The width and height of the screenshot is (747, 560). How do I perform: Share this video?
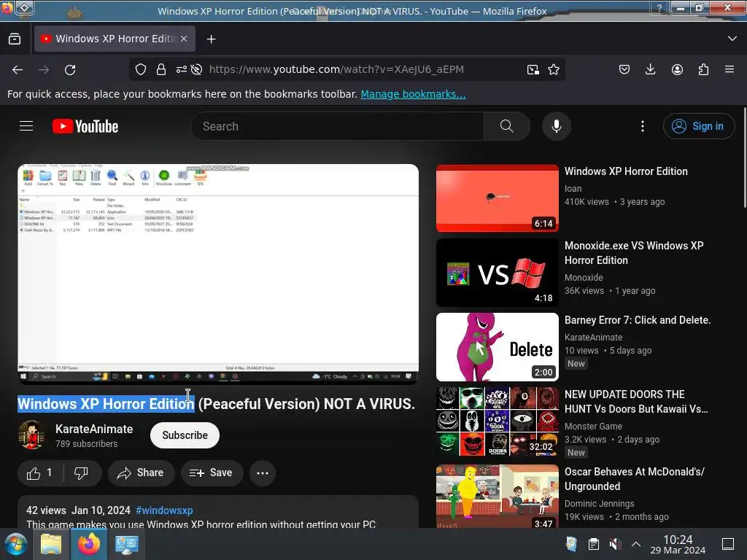[x=141, y=472]
